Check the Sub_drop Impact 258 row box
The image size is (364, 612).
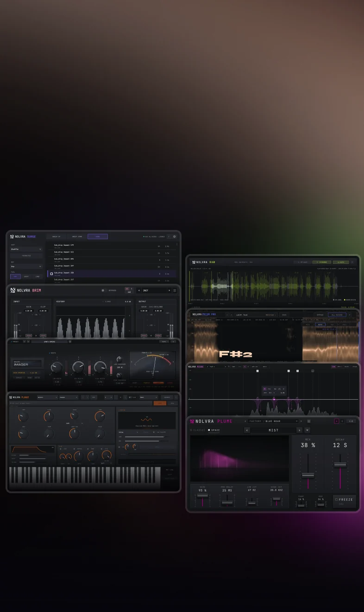point(51,274)
